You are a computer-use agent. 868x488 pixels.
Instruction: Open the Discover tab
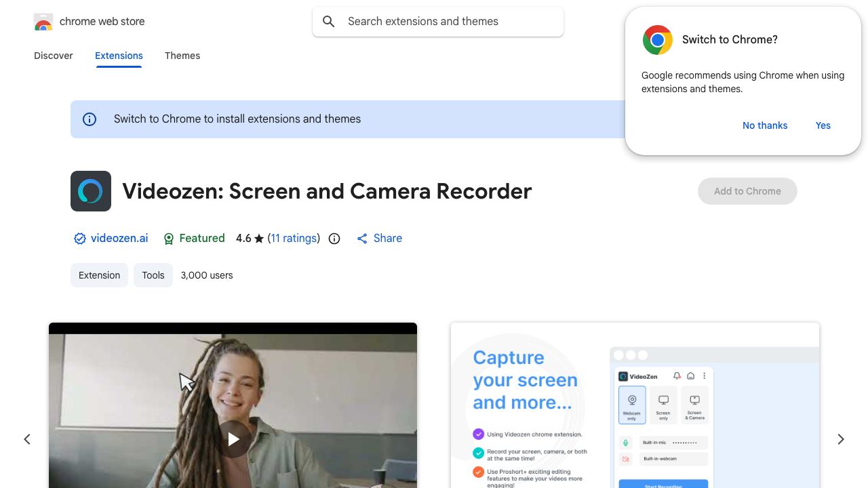(x=54, y=56)
